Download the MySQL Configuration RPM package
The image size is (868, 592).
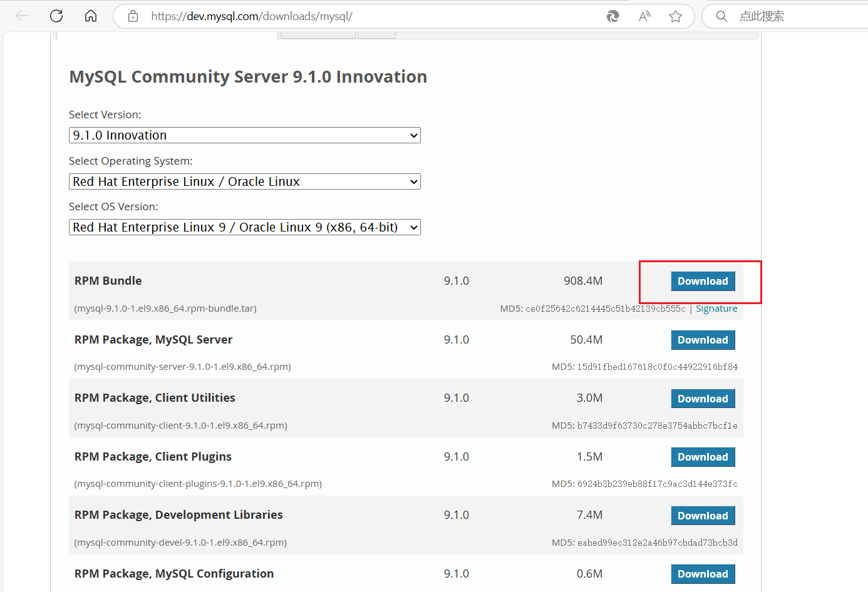coord(703,574)
